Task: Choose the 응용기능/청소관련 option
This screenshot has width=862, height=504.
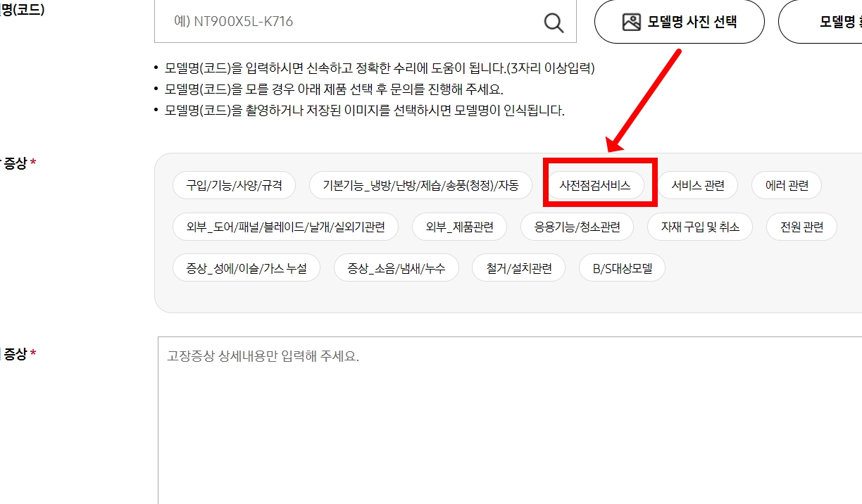Action: coord(577,226)
